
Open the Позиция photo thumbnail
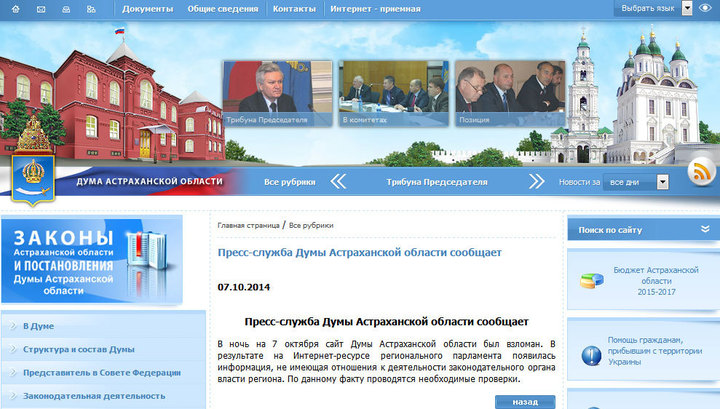510,93
